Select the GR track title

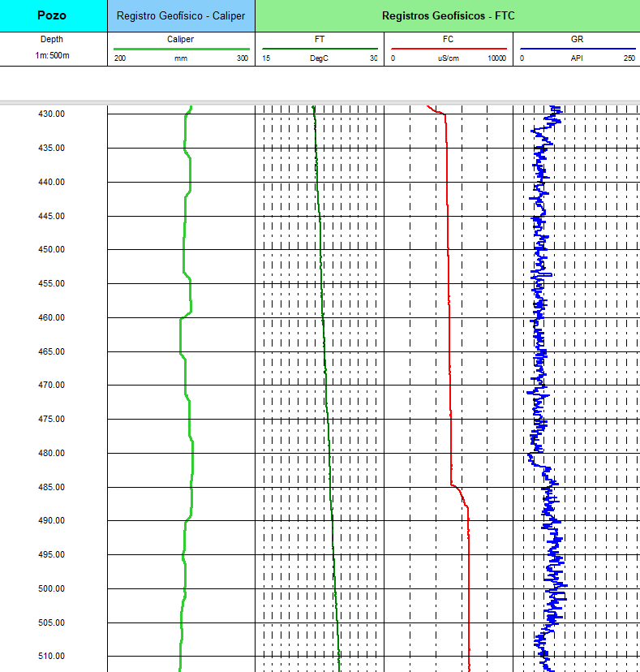[x=577, y=39]
